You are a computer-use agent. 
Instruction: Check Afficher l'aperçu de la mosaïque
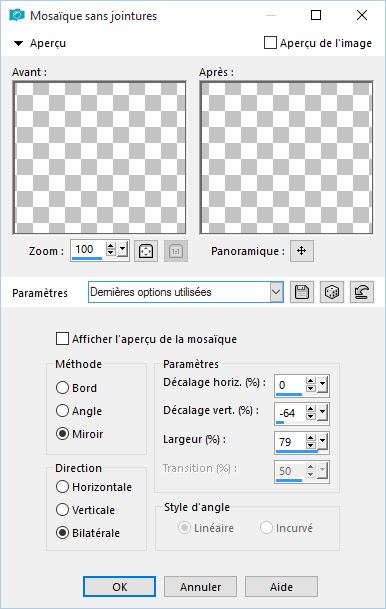(63, 339)
